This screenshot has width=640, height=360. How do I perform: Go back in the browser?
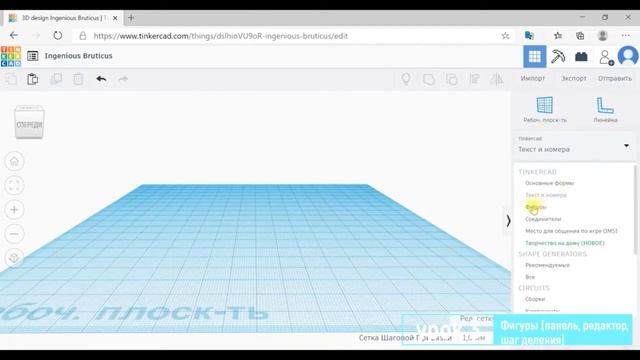point(13,36)
